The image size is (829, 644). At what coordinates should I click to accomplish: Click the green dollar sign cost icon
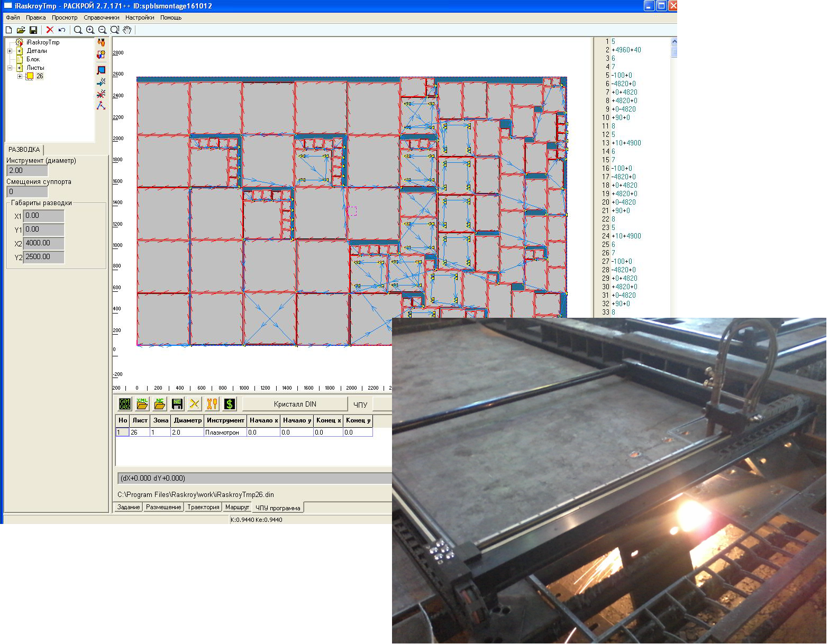click(x=230, y=404)
